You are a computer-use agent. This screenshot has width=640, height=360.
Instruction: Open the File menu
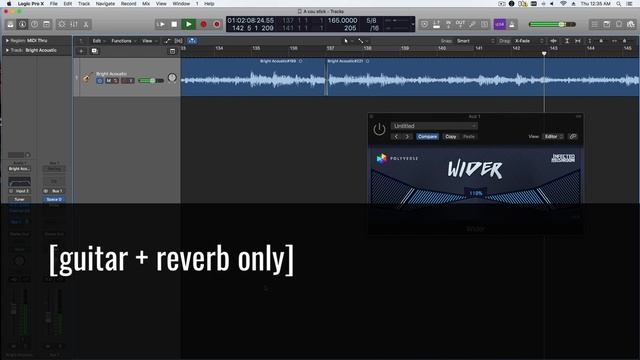[x=53, y=4]
